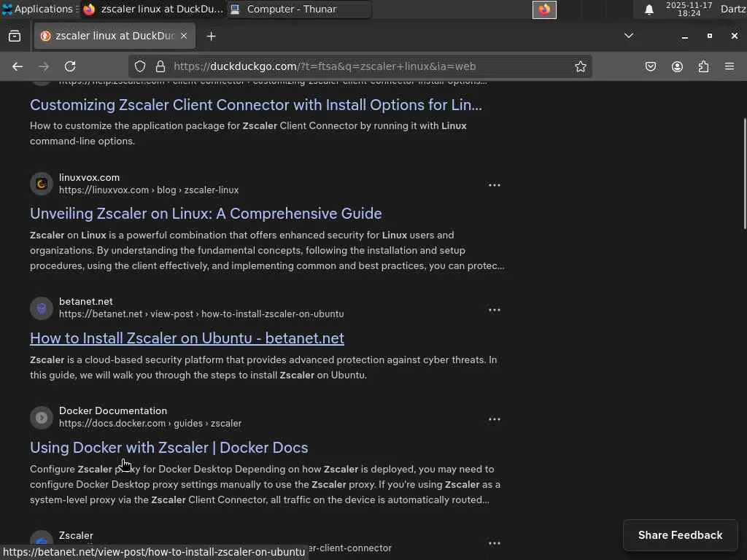Click the docs.docker.com guides zscaler URL
Image resolution: width=747 pixels, height=560 pixels.
(150, 424)
